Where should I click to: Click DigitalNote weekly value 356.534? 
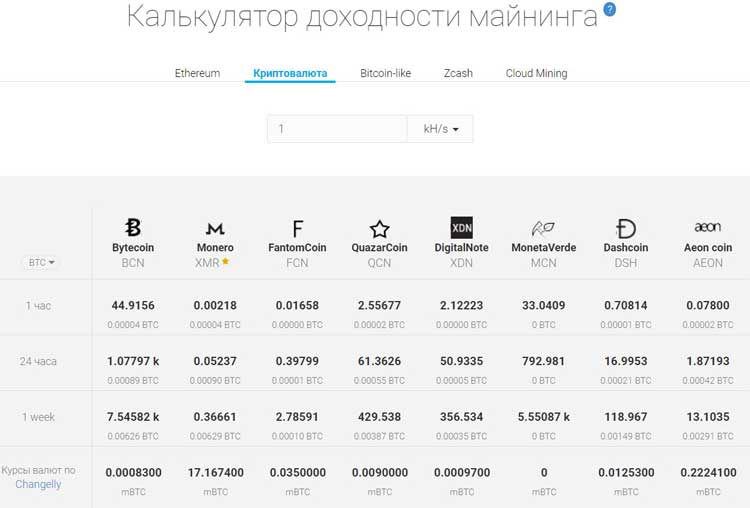click(462, 417)
